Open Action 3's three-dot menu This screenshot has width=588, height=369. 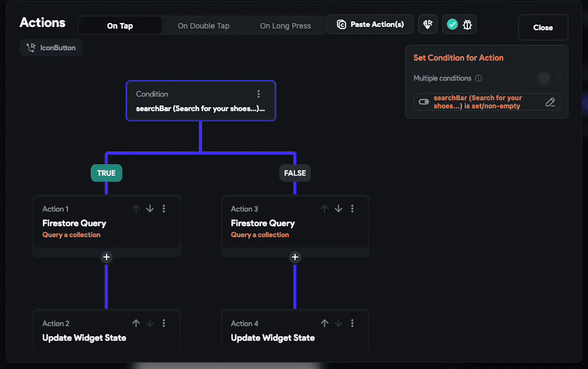352,208
